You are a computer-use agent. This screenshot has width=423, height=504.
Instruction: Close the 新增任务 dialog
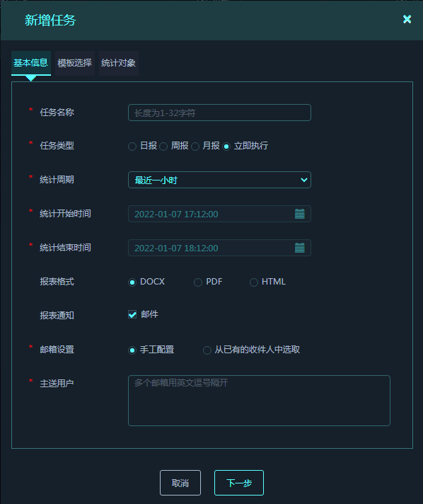click(x=407, y=19)
